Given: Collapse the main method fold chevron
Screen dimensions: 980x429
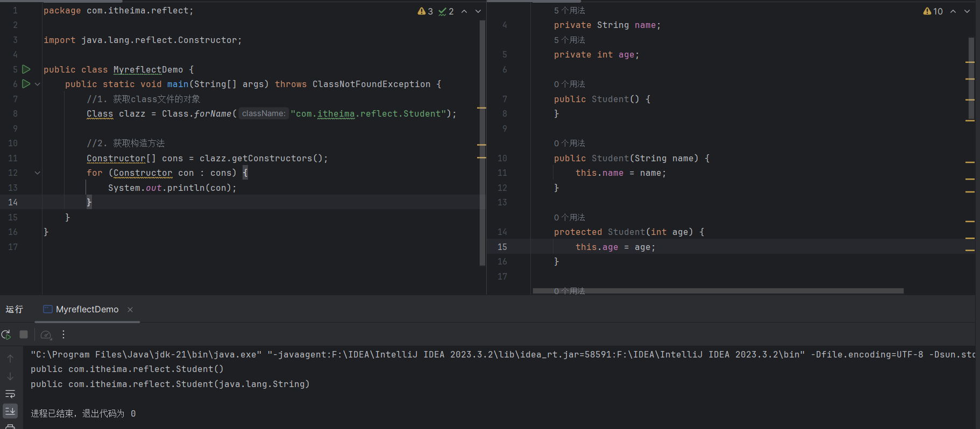Looking at the screenshot, I should 38,84.
